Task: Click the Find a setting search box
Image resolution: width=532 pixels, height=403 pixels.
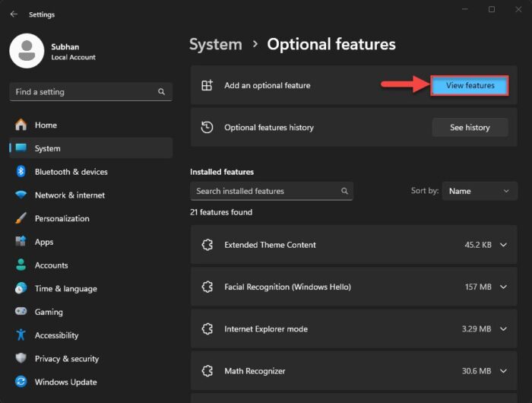Action: click(x=91, y=92)
